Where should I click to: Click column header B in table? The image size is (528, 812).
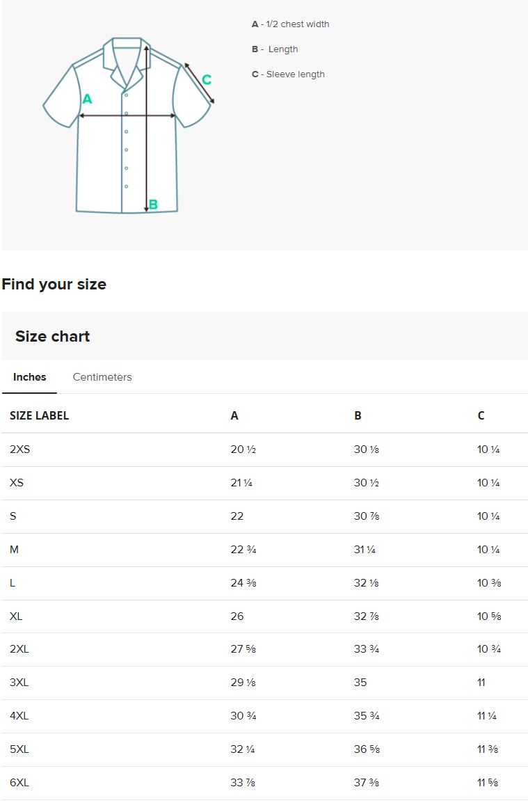coord(358,415)
